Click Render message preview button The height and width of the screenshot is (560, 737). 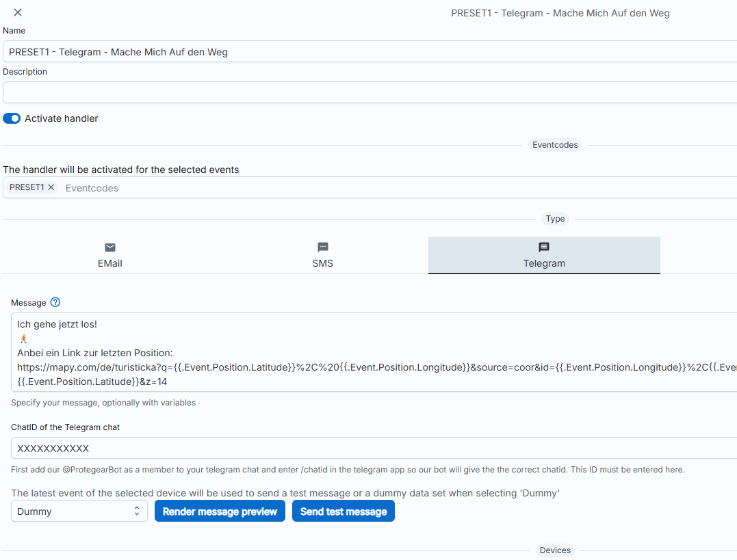click(x=220, y=511)
